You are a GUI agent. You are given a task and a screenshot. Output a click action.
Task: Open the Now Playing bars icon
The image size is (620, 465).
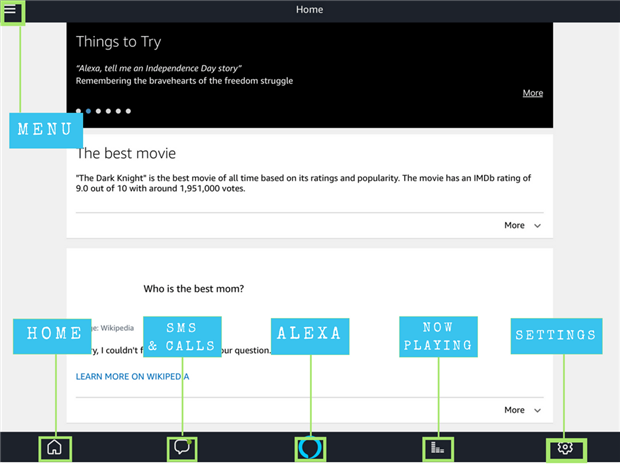pyautogui.click(x=437, y=448)
